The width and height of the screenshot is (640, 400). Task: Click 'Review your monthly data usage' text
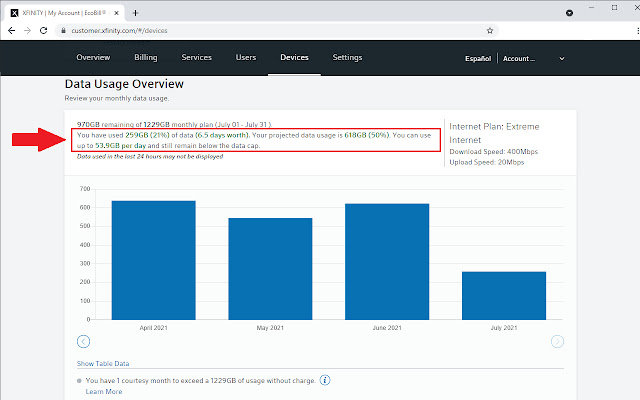[x=117, y=98]
